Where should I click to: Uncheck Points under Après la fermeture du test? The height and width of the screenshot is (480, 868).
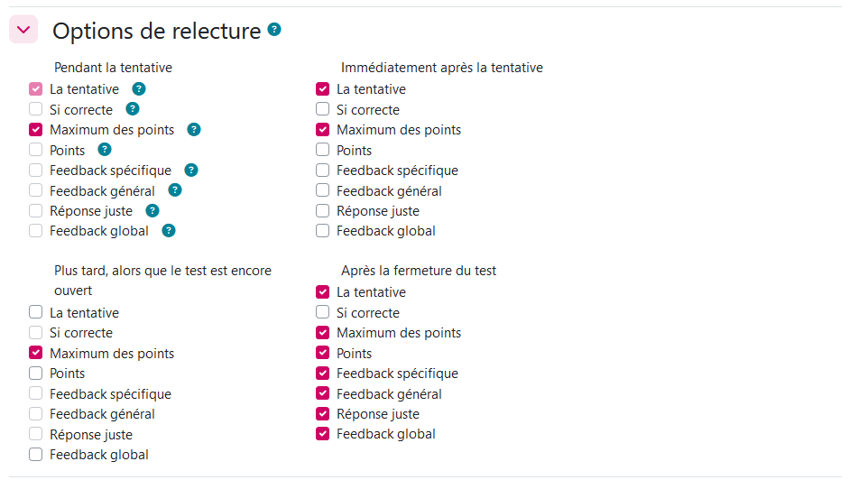pyautogui.click(x=323, y=353)
